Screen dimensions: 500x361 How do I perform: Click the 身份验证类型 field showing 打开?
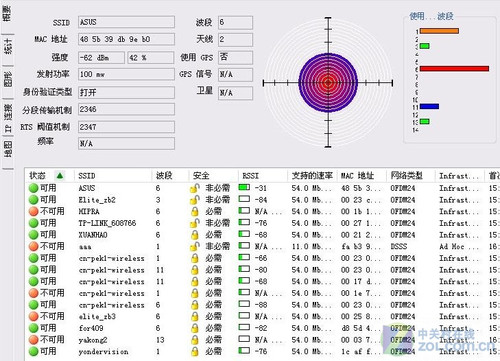point(126,92)
